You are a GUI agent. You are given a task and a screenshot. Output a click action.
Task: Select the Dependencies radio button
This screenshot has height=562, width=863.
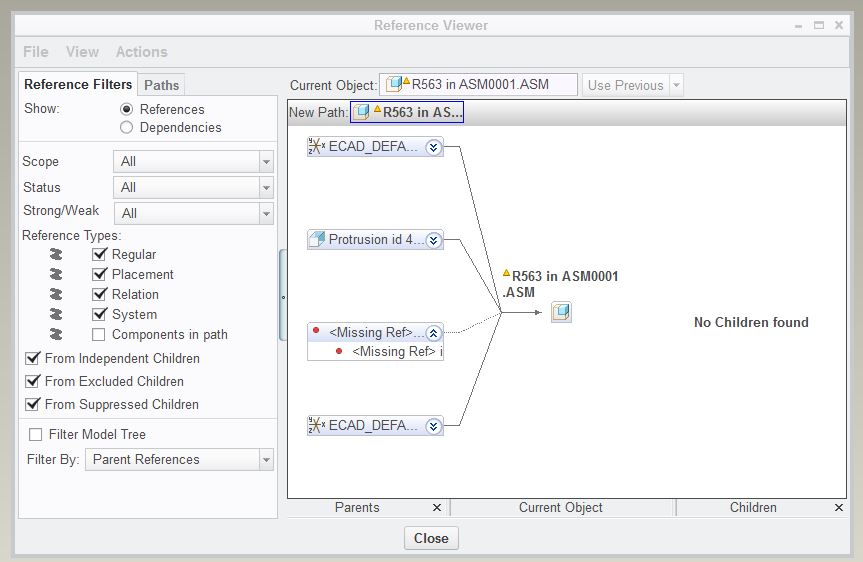click(x=127, y=127)
